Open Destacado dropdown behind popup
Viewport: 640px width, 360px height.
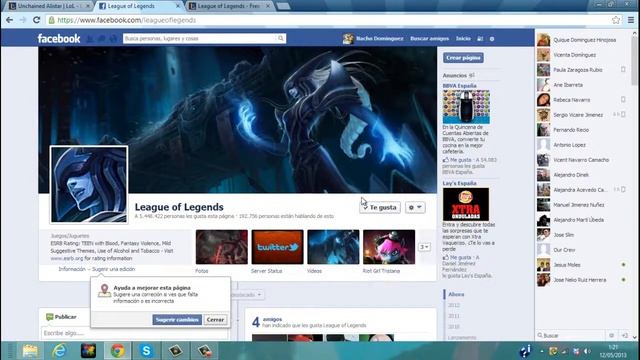(x=248, y=295)
